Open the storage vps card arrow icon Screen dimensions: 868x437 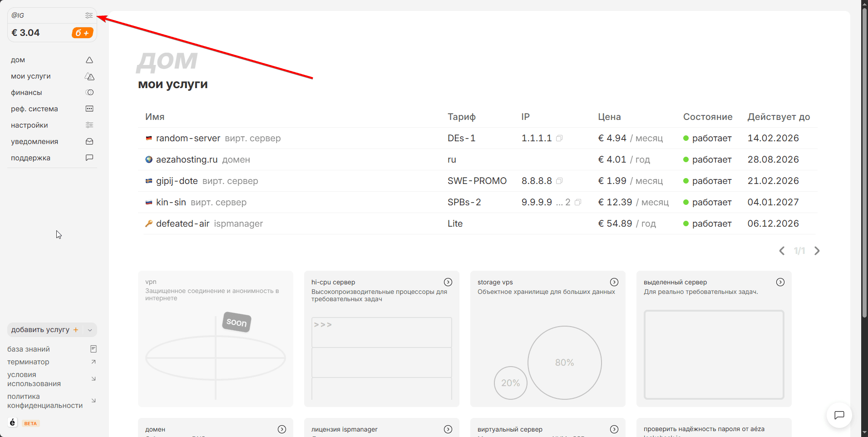pos(614,282)
